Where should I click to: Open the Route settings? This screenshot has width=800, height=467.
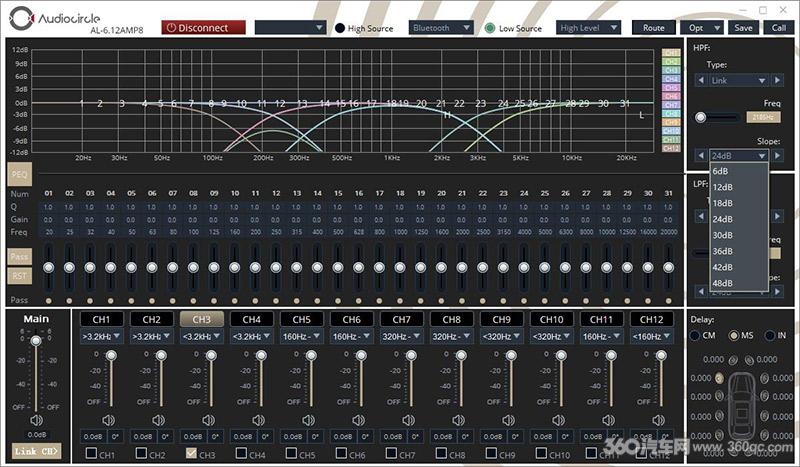pos(654,28)
